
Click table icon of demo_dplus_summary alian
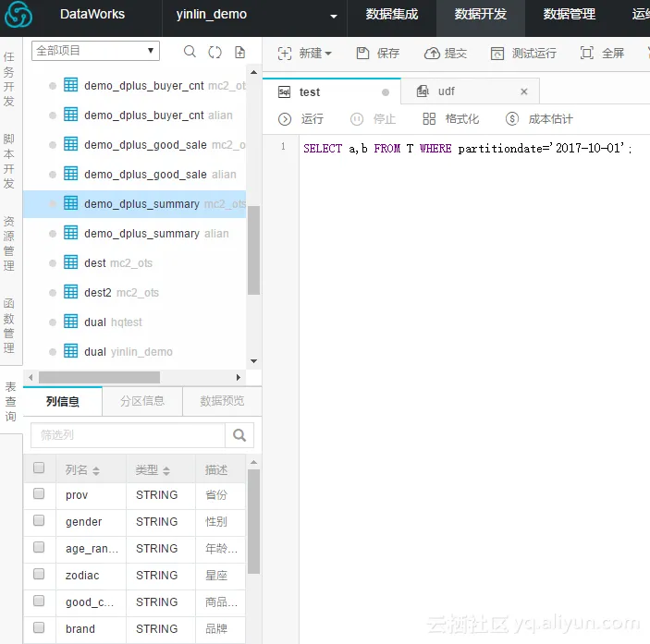point(71,233)
